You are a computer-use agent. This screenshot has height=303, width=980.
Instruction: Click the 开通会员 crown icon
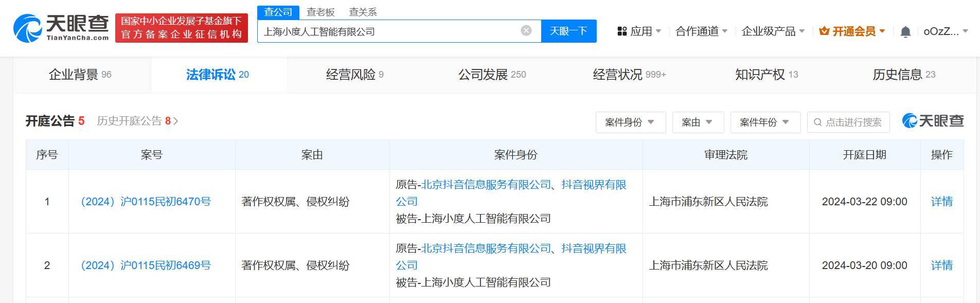[x=824, y=31]
